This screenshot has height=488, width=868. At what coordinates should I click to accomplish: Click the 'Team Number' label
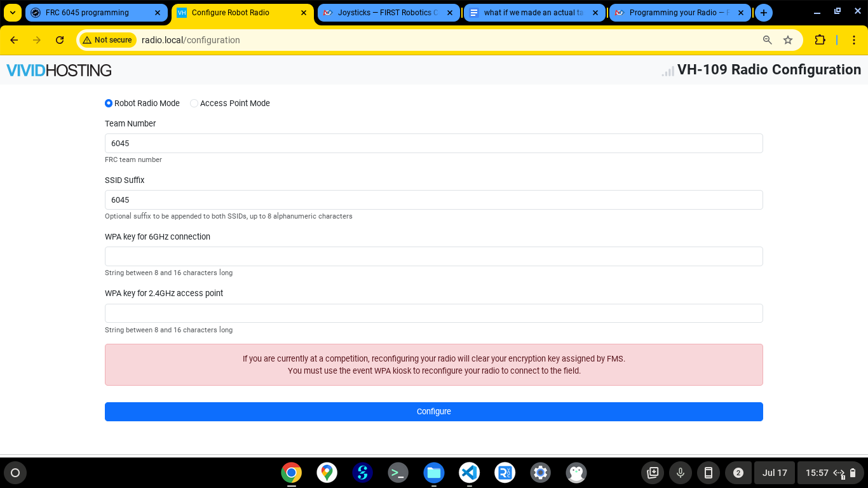[x=130, y=124]
